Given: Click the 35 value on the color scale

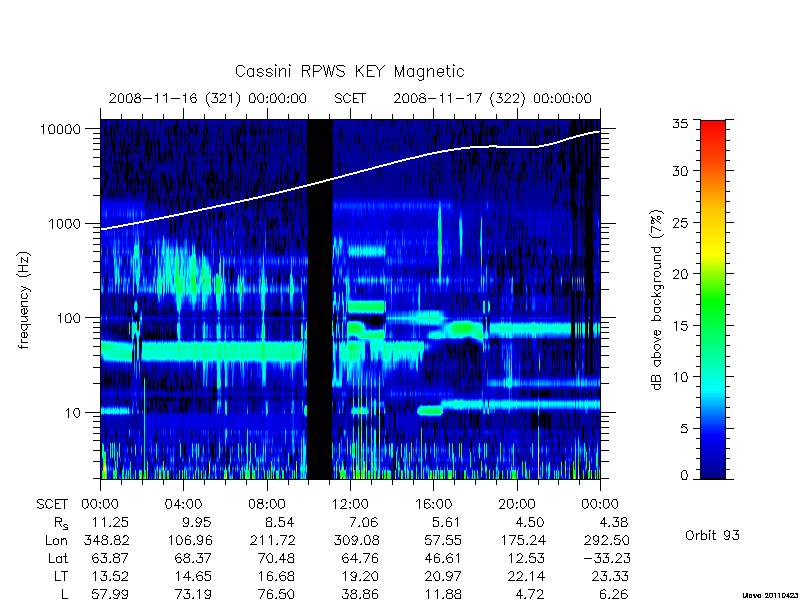Looking at the screenshot, I should (680, 124).
